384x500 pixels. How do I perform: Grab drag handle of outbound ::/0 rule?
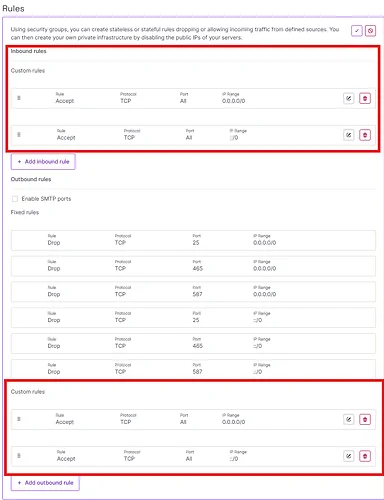(x=19, y=456)
